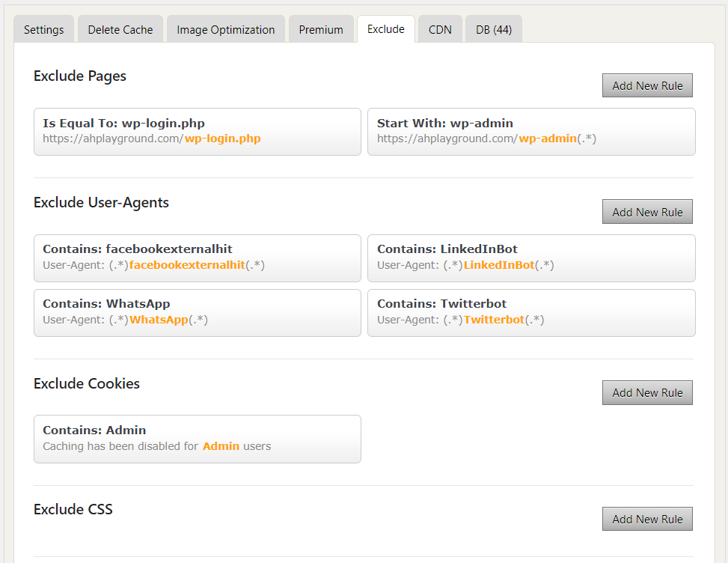Add New Rule for Exclude User-Agents
Screen dimensions: 728x563
click(647, 212)
